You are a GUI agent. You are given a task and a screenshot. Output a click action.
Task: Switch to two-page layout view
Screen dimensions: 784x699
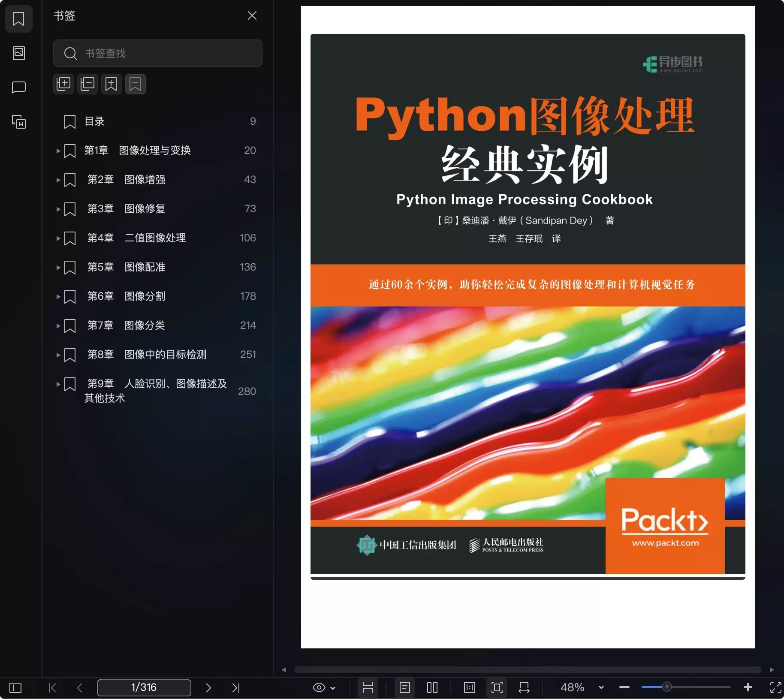coord(432,687)
